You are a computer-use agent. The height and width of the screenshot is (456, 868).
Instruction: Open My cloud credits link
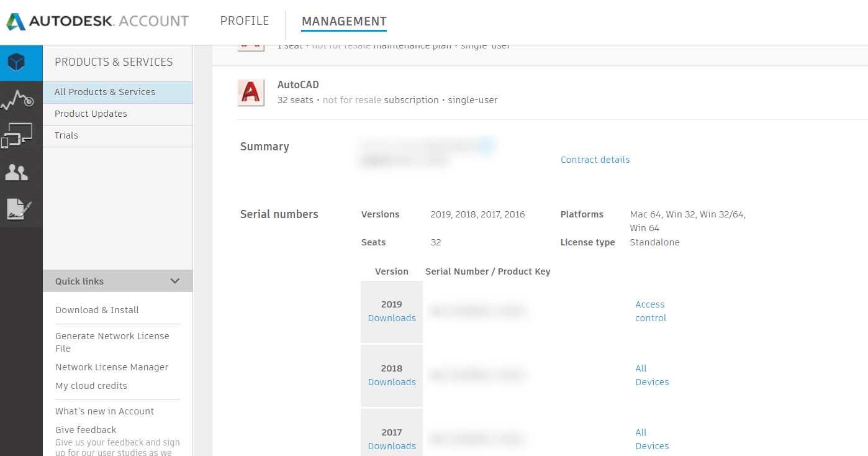click(x=91, y=386)
